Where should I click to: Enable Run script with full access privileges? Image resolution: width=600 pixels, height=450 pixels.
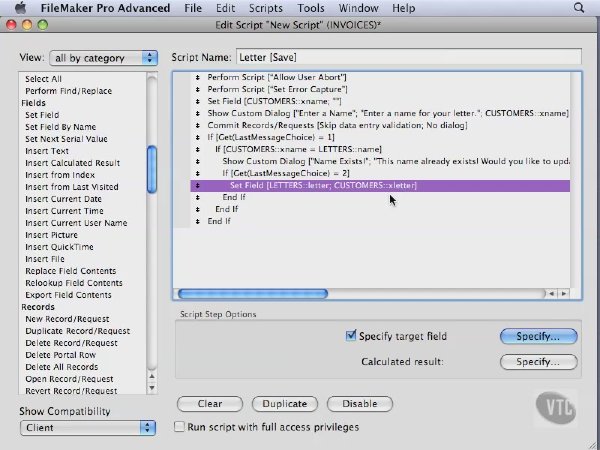click(x=179, y=427)
